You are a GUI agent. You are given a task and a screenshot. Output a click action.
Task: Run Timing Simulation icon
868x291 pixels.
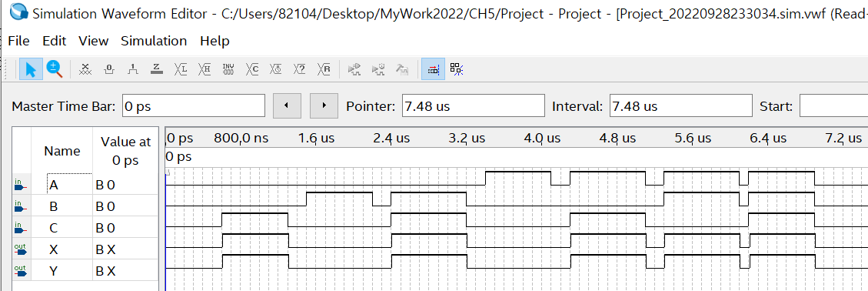[x=378, y=69]
